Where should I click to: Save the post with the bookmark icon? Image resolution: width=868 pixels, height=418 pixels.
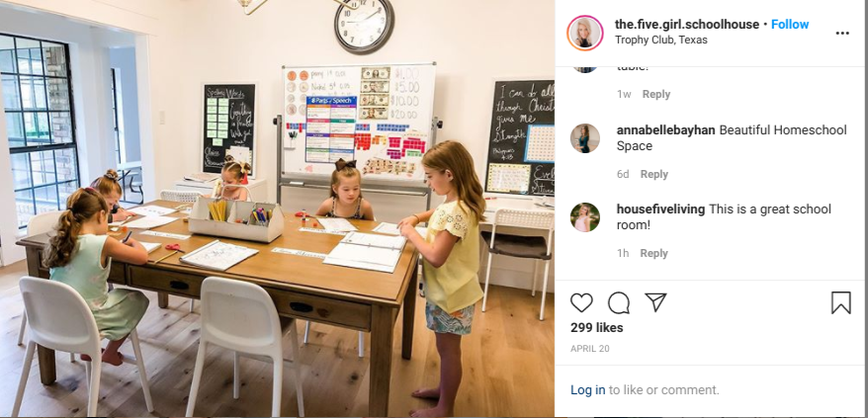841,302
